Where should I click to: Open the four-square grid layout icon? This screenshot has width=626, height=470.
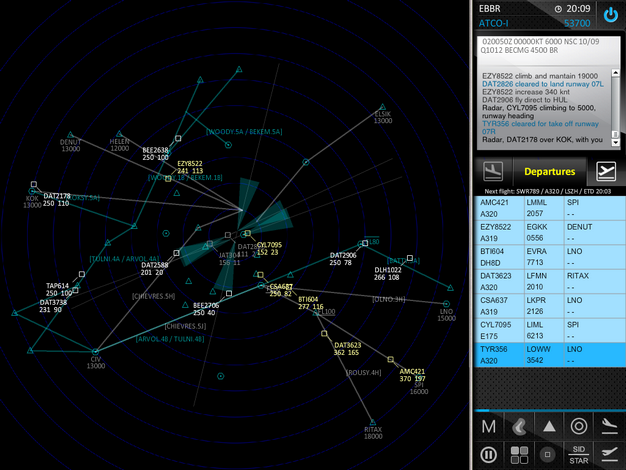pyautogui.click(x=518, y=454)
